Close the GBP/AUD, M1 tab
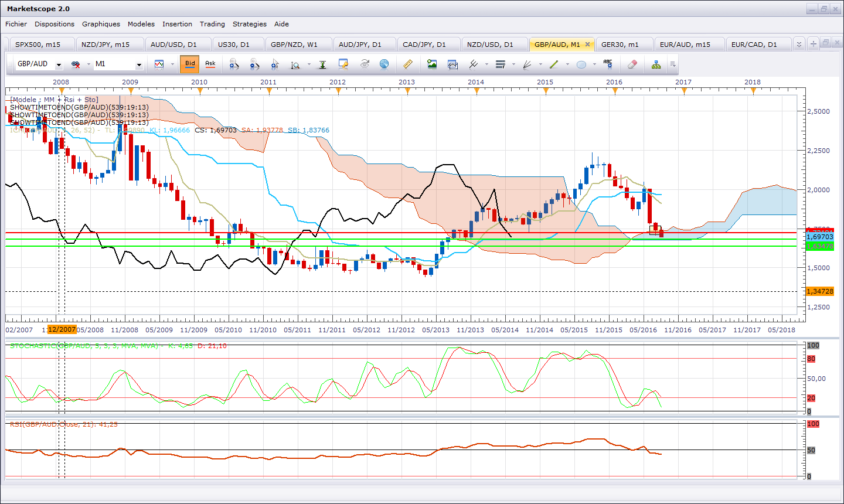This screenshot has height=504, width=844. tap(587, 45)
